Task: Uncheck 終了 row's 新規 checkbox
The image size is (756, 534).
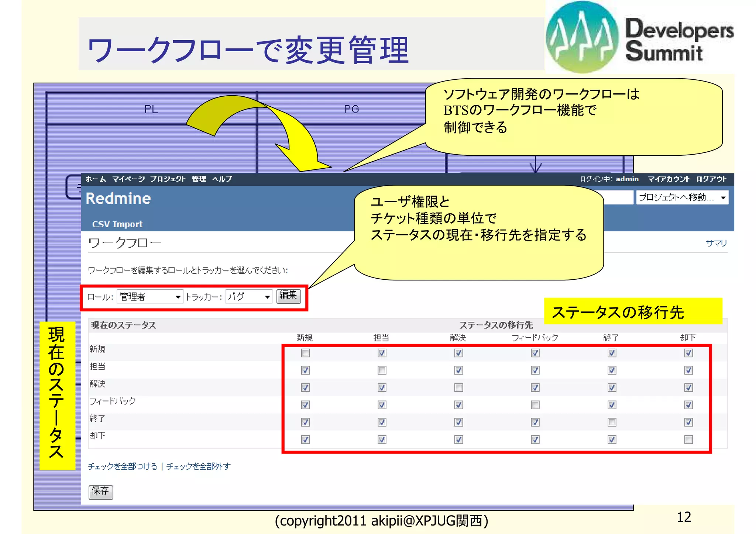Action: coord(305,422)
